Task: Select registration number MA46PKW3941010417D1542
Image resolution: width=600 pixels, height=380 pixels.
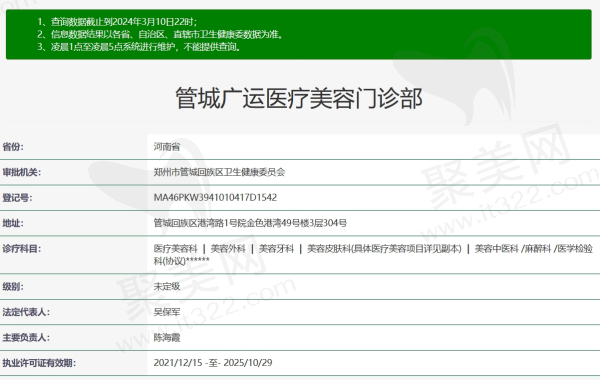Action: coord(215,197)
